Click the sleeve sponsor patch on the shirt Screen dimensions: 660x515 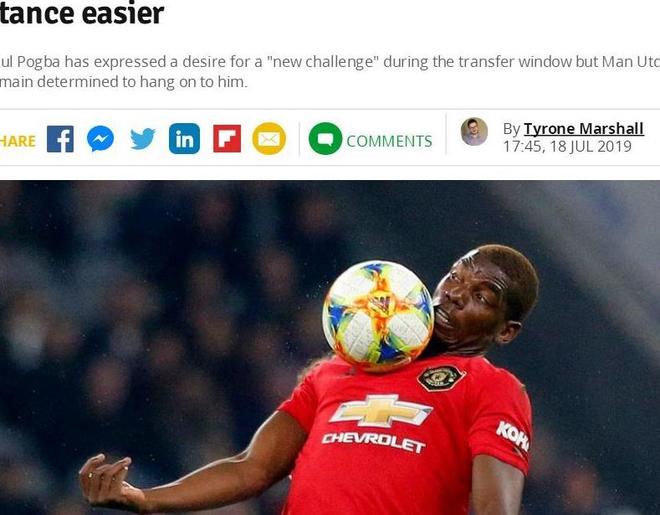tap(513, 435)
